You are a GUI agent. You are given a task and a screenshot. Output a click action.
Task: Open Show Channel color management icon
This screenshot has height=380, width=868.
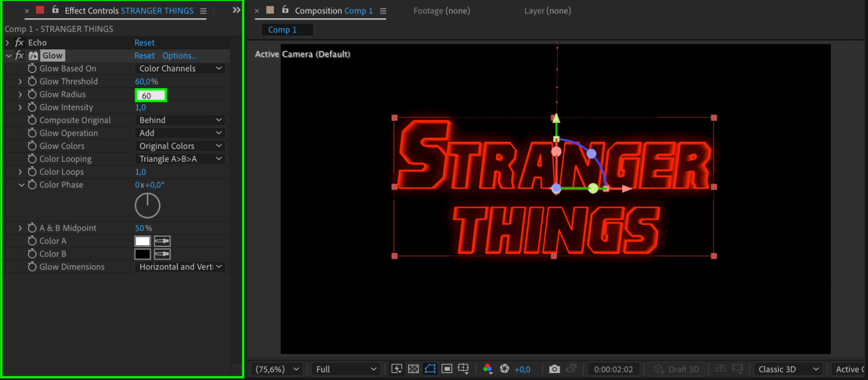[x=487, y=369]
